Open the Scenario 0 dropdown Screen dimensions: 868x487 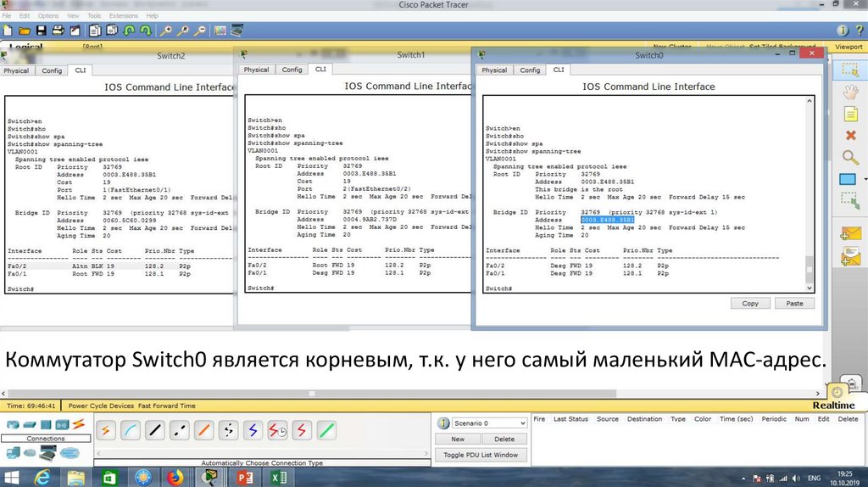[x=489, y=423]
